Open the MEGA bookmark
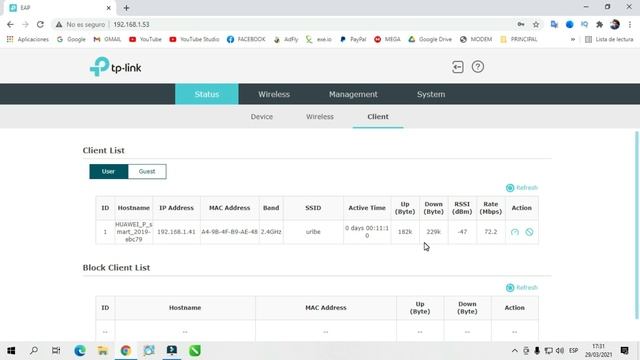This screenshot has width=640, height=360. pyautogui.click(x=387, y=40)
